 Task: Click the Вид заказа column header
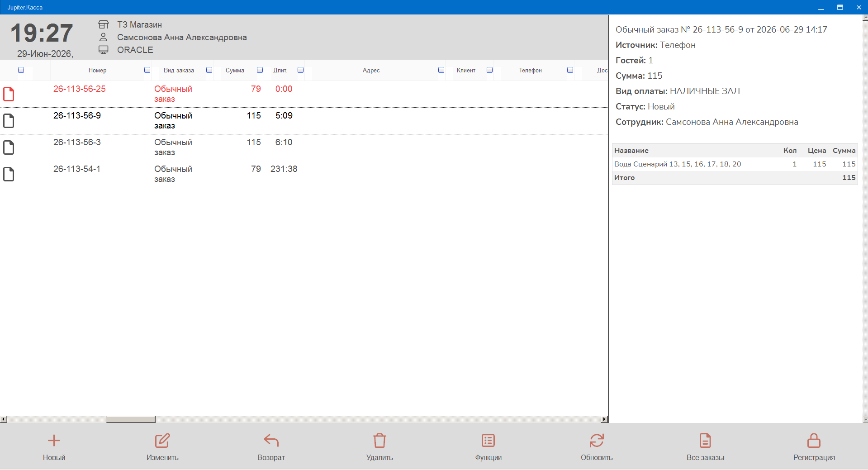179,70
